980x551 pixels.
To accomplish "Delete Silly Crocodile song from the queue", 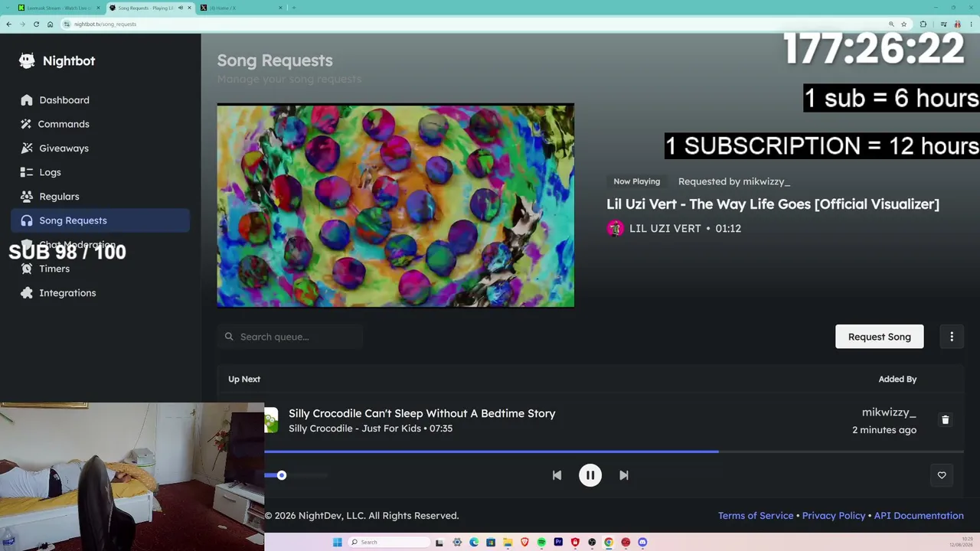I will click(945, 420).
